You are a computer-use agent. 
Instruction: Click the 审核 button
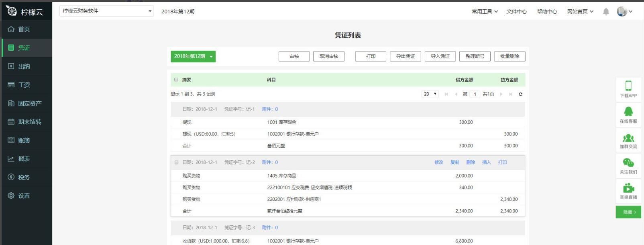pos(294,56)
